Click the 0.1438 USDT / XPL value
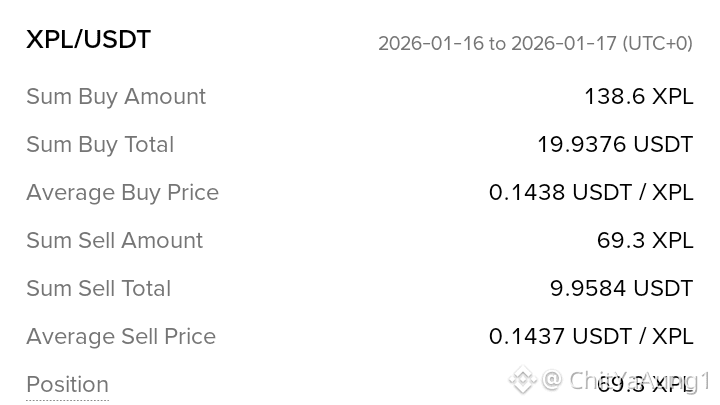This screenshot has height=405, width=720. (590, 193)
